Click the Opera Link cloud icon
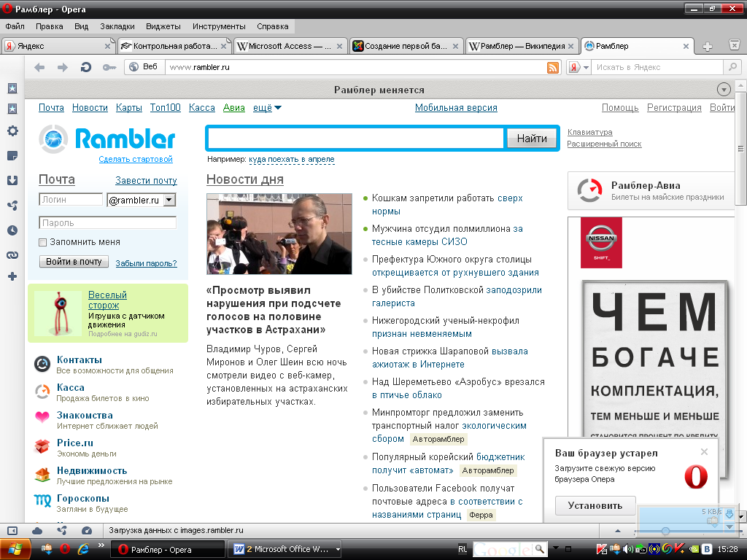 click(x=37, y=531)
